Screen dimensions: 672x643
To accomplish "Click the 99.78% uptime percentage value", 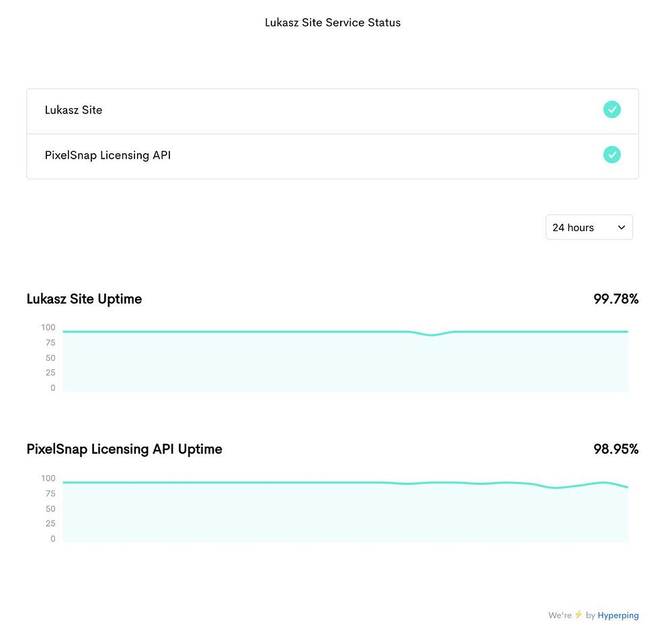I will (x=616, y=299).
